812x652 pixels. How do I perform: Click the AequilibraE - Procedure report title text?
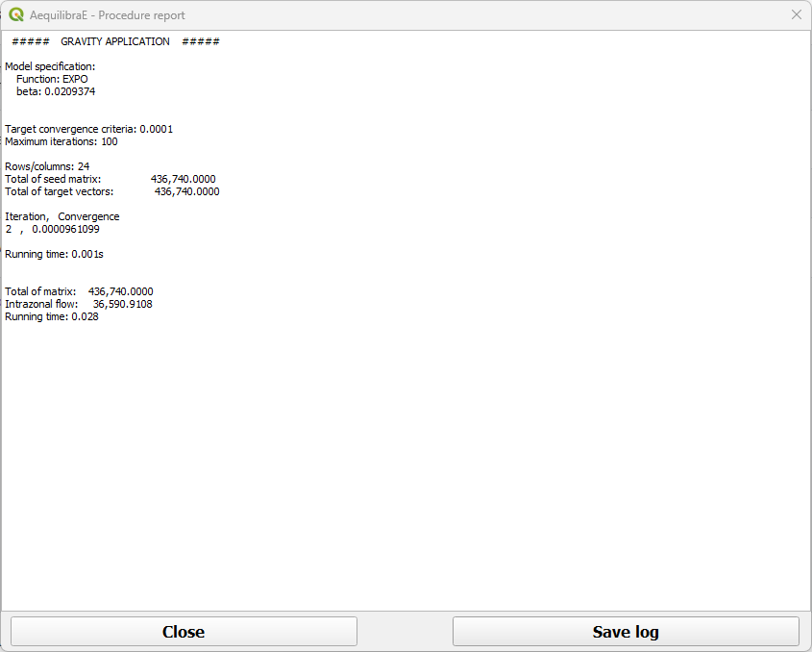pos(108,15)
